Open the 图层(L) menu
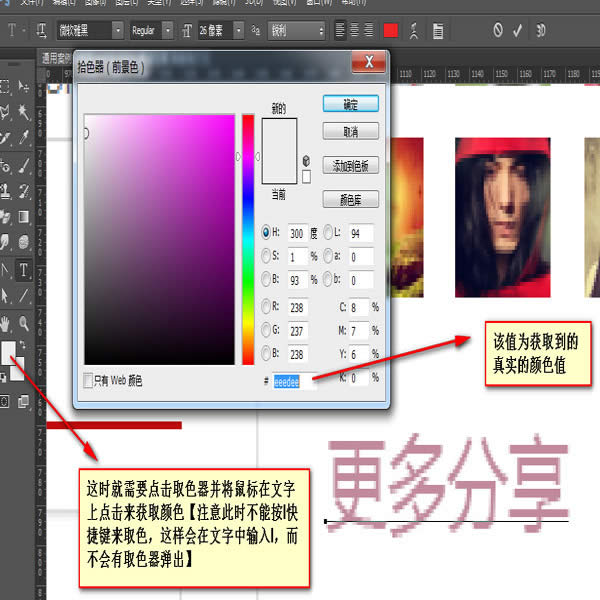This screenshot has width=600, height=600. tap(127, 2)
